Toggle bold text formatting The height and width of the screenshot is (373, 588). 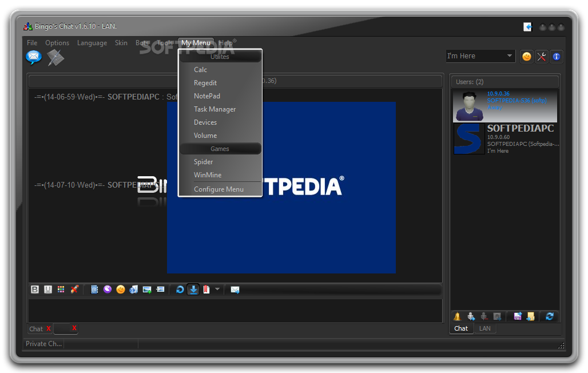point(35,289)
